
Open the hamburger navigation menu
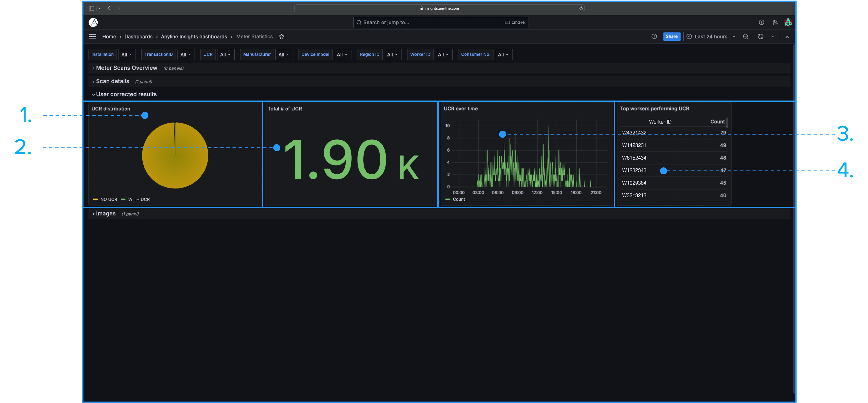click(93, 36)
